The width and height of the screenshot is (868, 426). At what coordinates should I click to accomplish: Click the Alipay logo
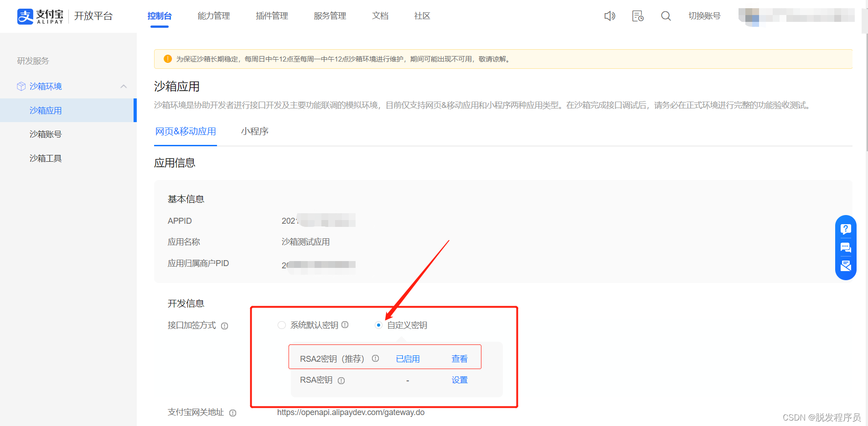point(40,16)
